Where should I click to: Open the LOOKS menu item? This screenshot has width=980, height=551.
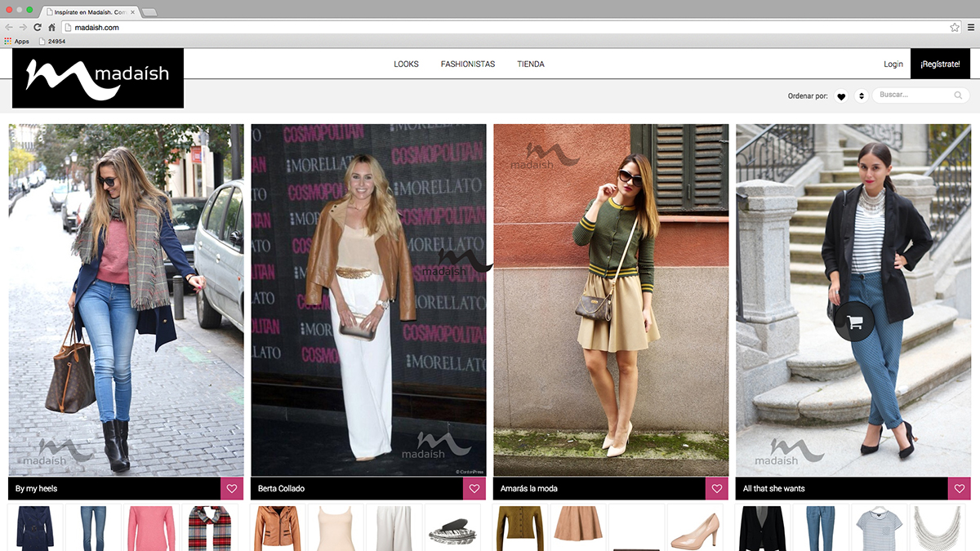click(x=406, y=64)
